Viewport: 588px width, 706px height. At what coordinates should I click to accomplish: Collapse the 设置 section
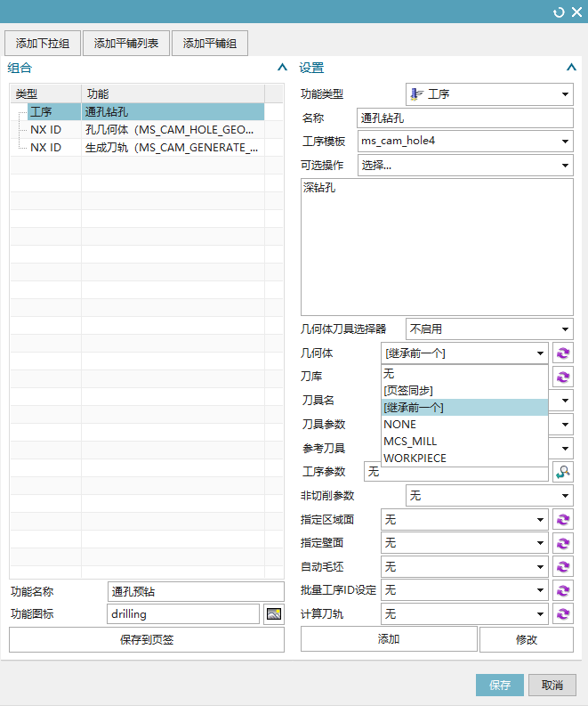coord(571,68)
